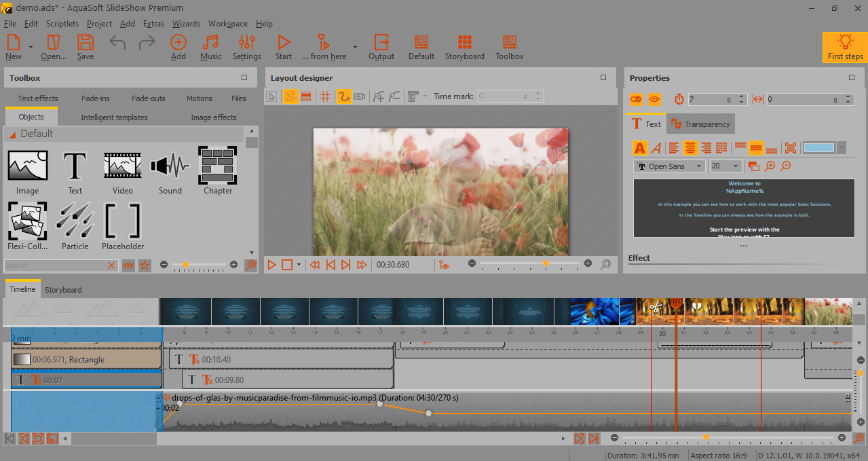Screen dimensions: 868x461
Task: Toggle italic text formatting in Properties
Action: (656, 147)
